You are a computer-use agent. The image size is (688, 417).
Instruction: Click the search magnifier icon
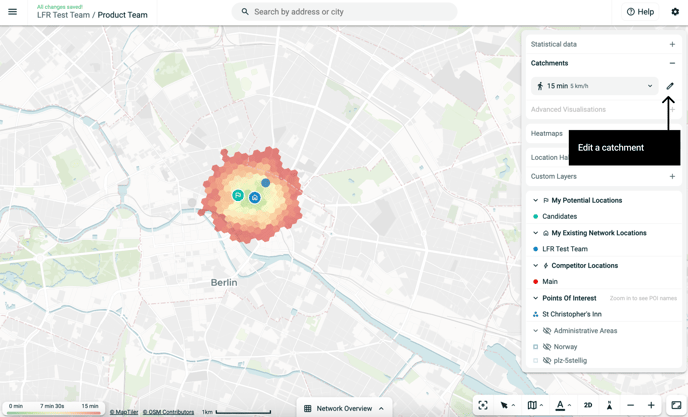(x=245, y=12)
